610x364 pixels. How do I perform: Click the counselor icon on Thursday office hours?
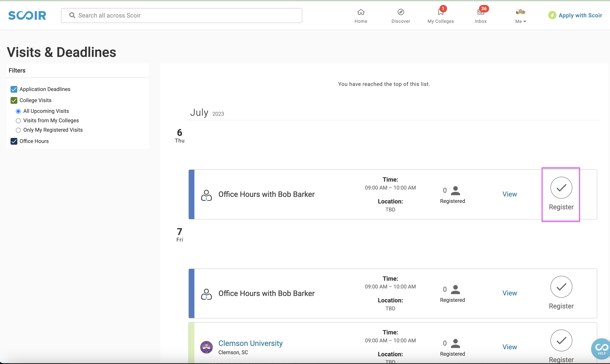(206, 195)
